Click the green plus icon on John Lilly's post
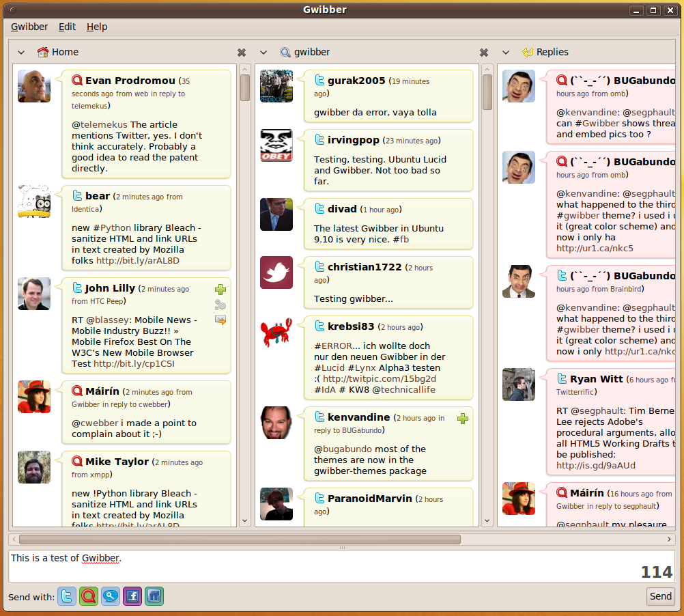684x616 pixels. coord(220,290)
